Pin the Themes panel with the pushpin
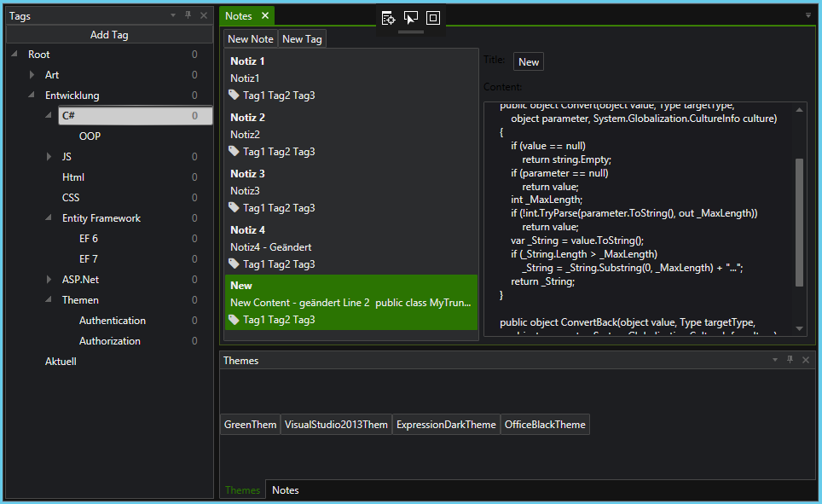This screenshot has width=822, height=504. 790,360
